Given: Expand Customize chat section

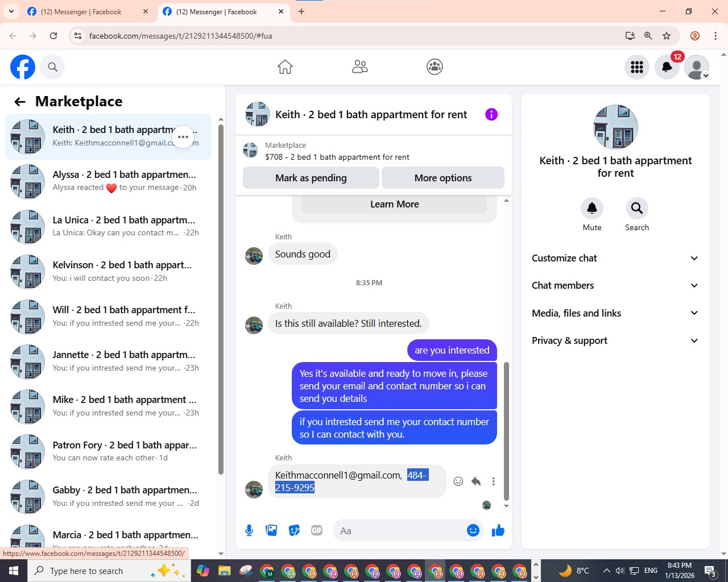Looking at the screenshot, I should pos(615,258).
